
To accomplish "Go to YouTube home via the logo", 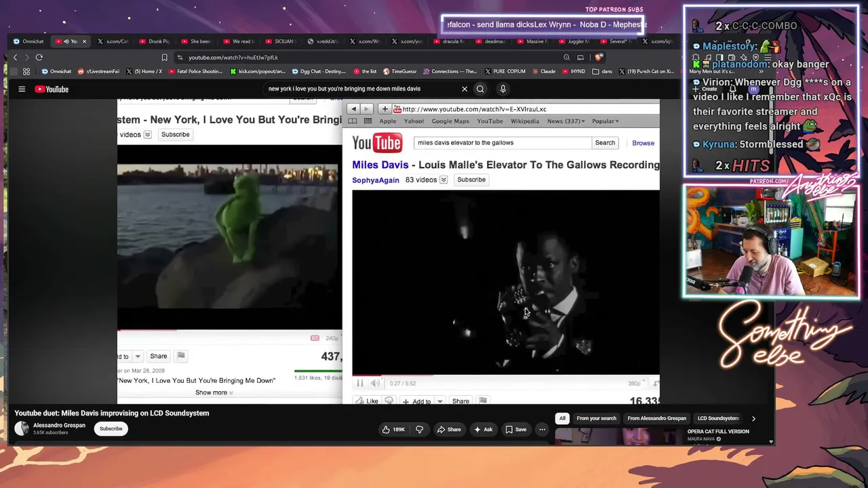I will pyautogui.click(x=52, y=89).
